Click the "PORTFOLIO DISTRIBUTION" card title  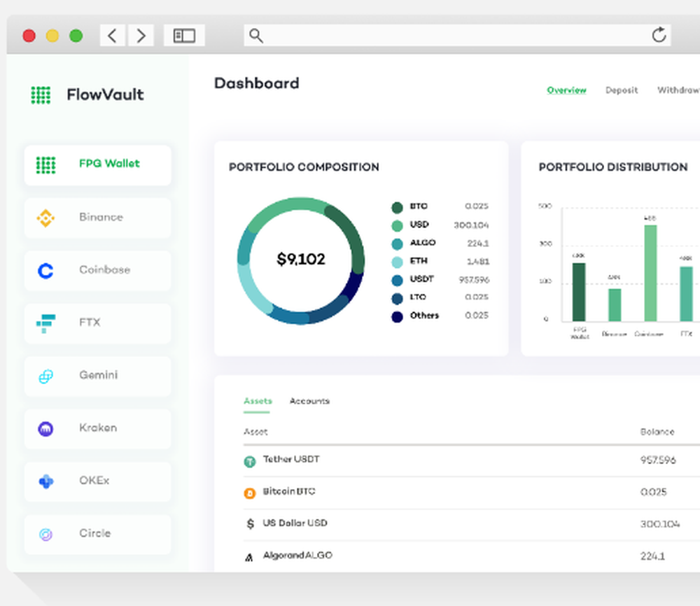pyautogui.click(x=613, y=167)
